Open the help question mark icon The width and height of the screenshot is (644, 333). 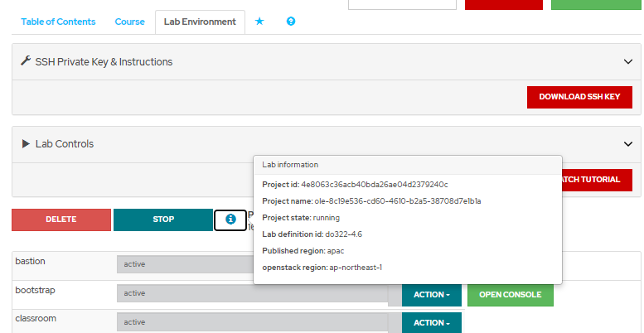[291, 22]
